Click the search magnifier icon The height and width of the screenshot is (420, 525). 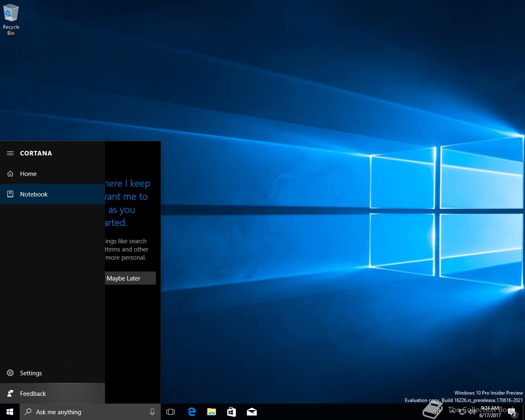tap(28, 412)
